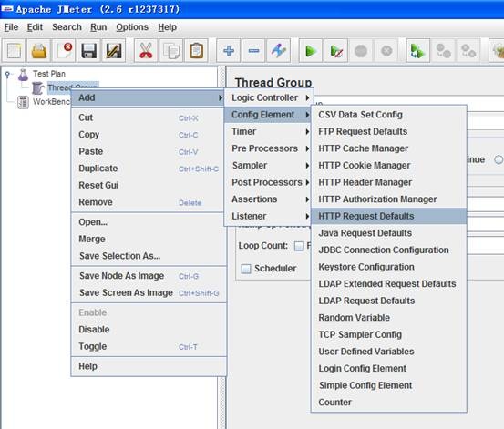The width and height of the screenshot is (504, 429).
Task: Click the Paste clipboard icon
Action: click(196, 51)
